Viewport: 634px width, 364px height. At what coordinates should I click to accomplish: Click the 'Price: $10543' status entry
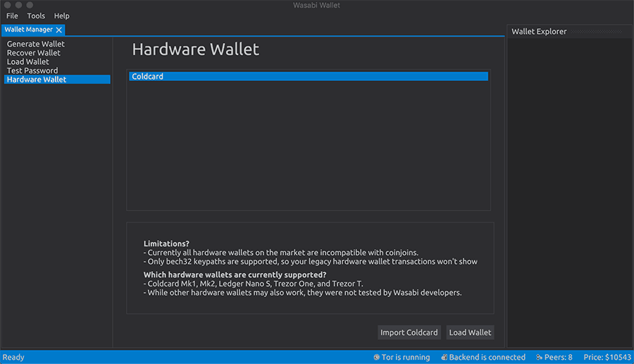607,357
